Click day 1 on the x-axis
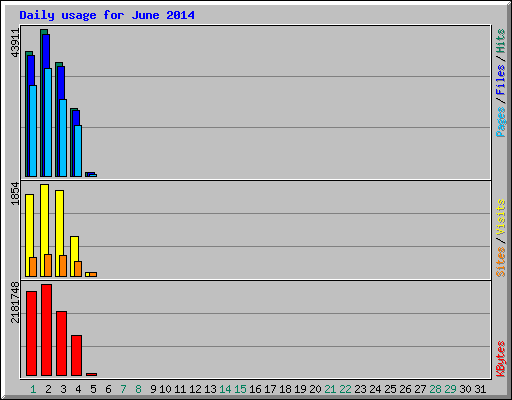 [33, 389]
